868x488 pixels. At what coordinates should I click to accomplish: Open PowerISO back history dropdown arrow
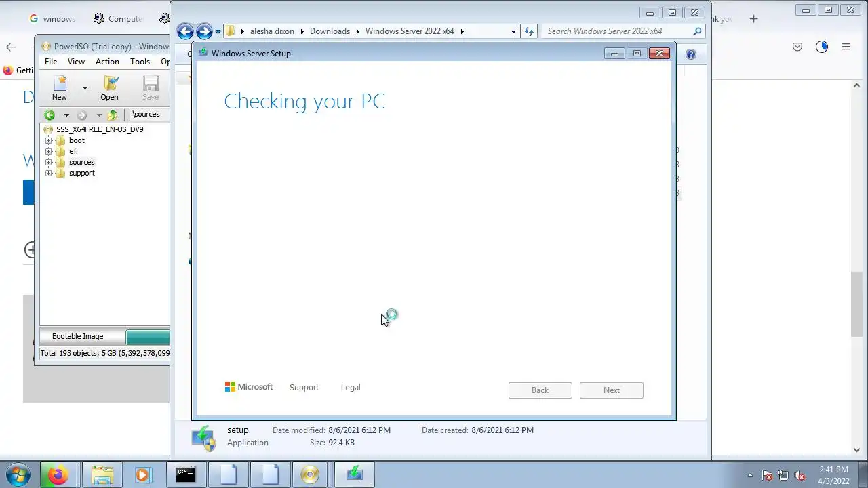(x=66, y=115)
